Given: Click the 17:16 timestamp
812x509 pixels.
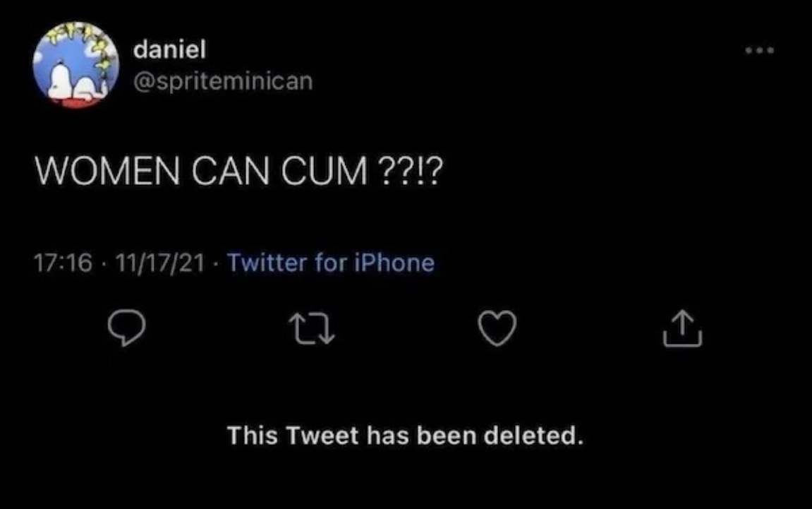Looking at the screenshot, I should [63, 263].
